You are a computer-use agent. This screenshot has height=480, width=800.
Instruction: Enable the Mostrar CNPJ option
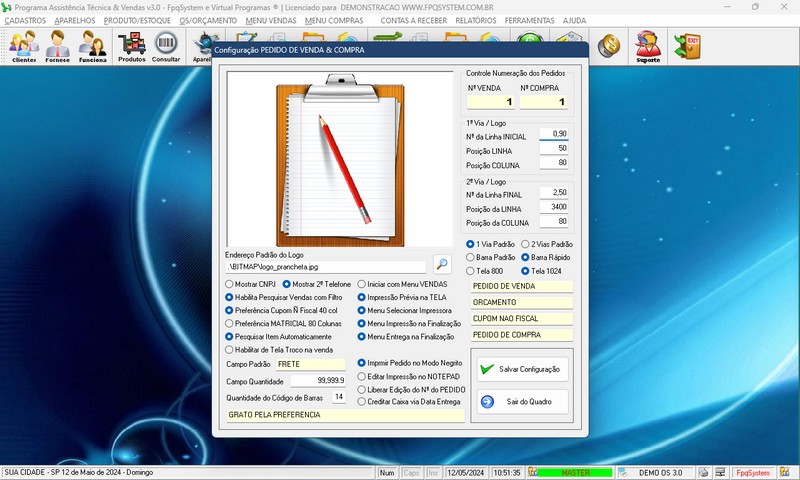(230, 284)
